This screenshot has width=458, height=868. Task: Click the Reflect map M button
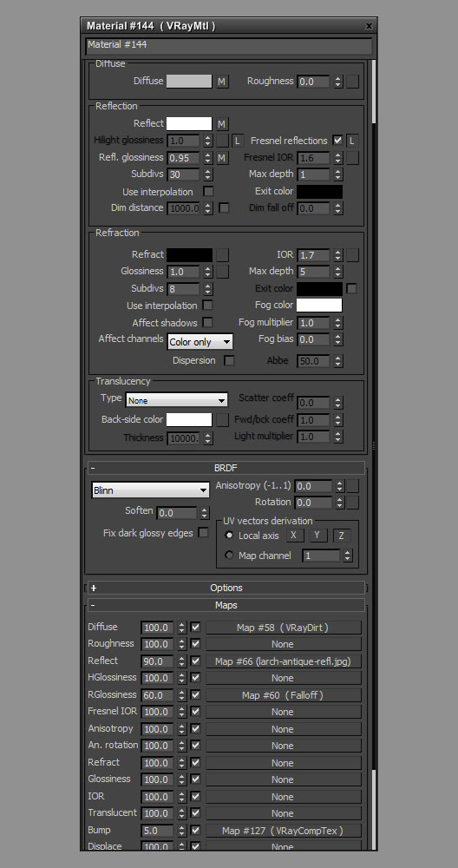coord(222,123)
